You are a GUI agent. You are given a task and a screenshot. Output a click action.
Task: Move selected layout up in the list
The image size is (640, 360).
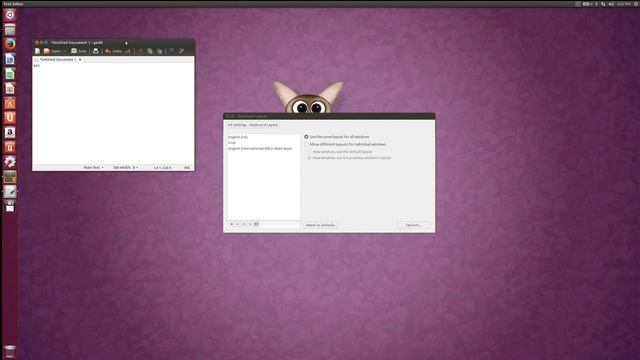coord(244,224)
